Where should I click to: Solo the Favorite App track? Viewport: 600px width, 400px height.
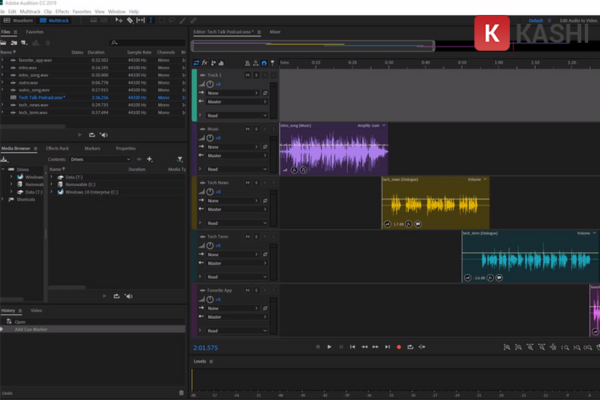256,290
